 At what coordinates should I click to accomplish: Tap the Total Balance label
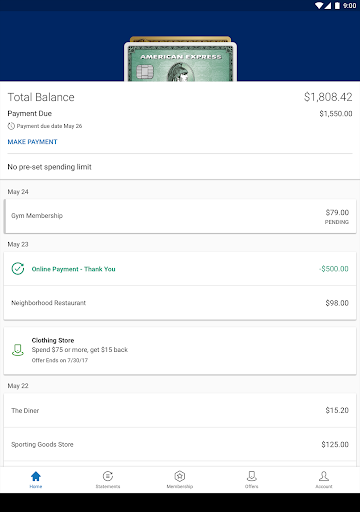pos(41,97)
